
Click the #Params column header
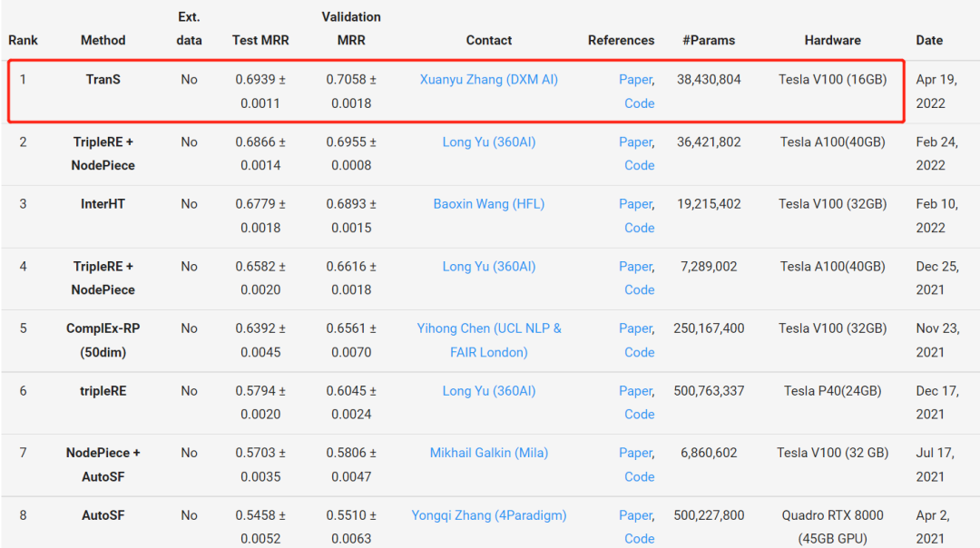click(x=709, y=40)
